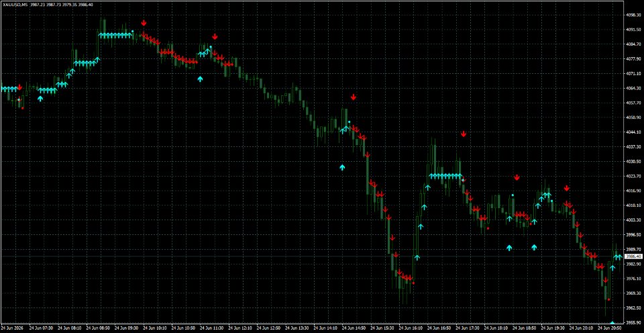Click the 24 Jun 20:50 time label
This screenshot has width=644, height=333.
click(610, 328)
